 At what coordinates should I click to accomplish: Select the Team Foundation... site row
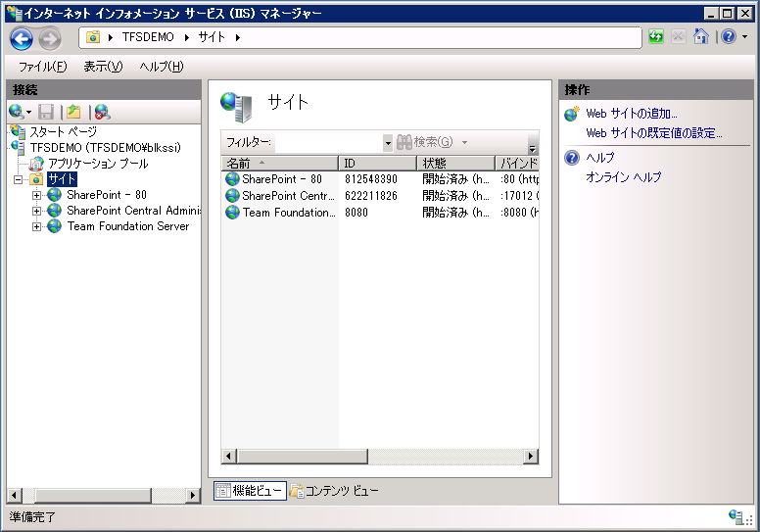(x=380, y=212)
